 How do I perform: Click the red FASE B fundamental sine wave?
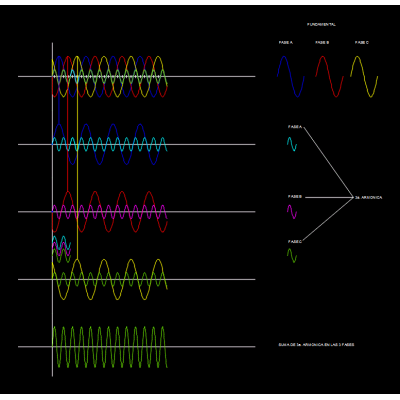(330, 77)
